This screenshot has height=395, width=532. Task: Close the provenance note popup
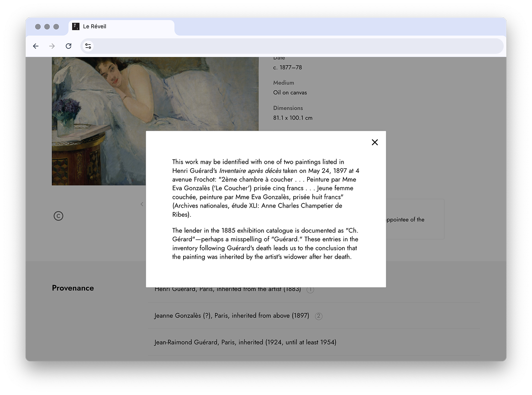374,142
